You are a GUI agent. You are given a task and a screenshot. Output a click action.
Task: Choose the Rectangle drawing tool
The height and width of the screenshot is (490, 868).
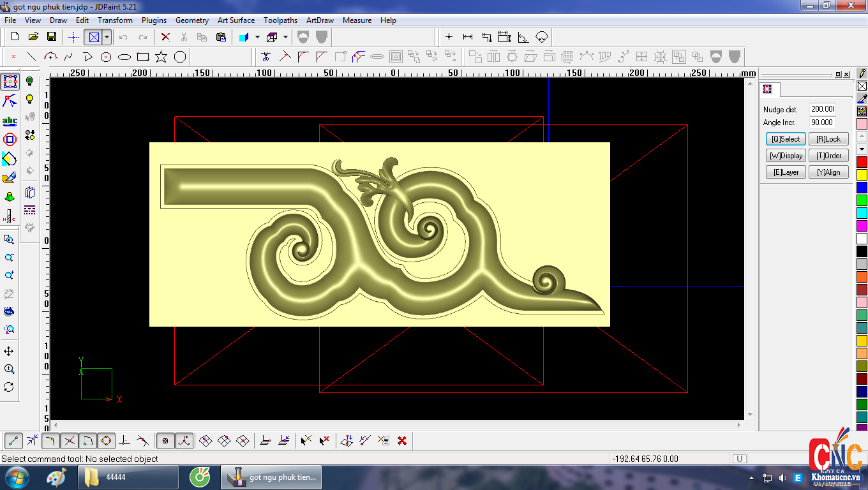pos(143,57)
